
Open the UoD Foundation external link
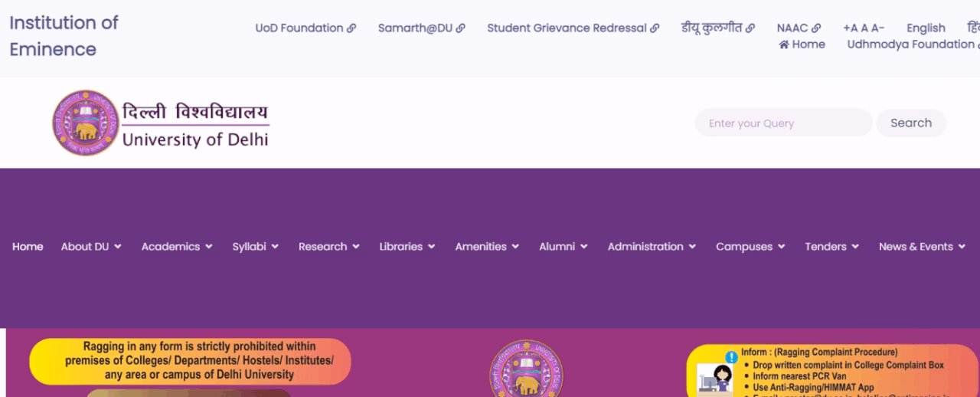pos(305,28)
